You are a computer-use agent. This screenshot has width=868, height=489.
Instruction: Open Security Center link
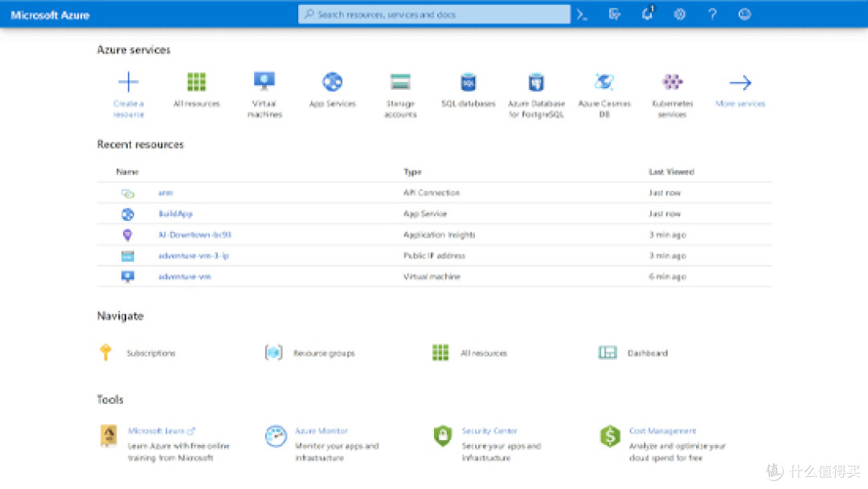coord(489,431)
